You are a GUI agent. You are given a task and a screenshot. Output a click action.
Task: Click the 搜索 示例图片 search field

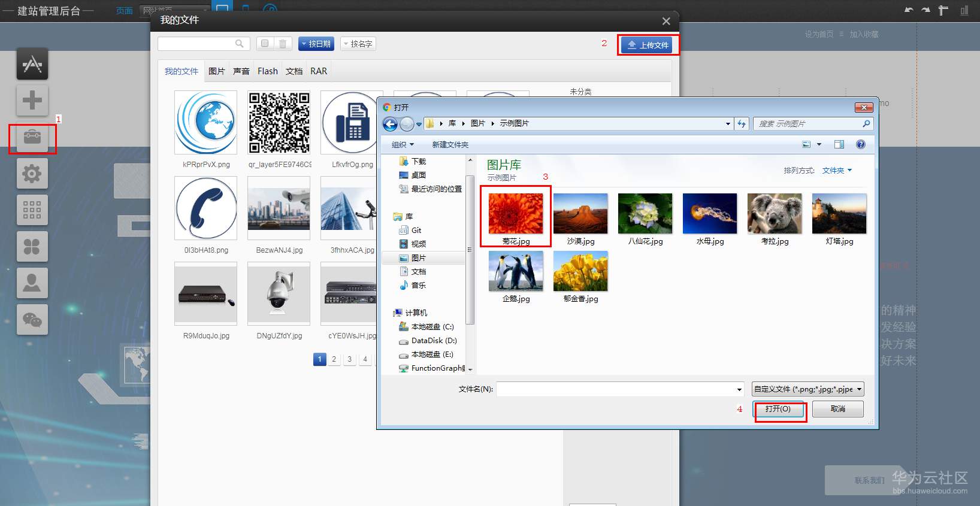[x=813, y=123]
